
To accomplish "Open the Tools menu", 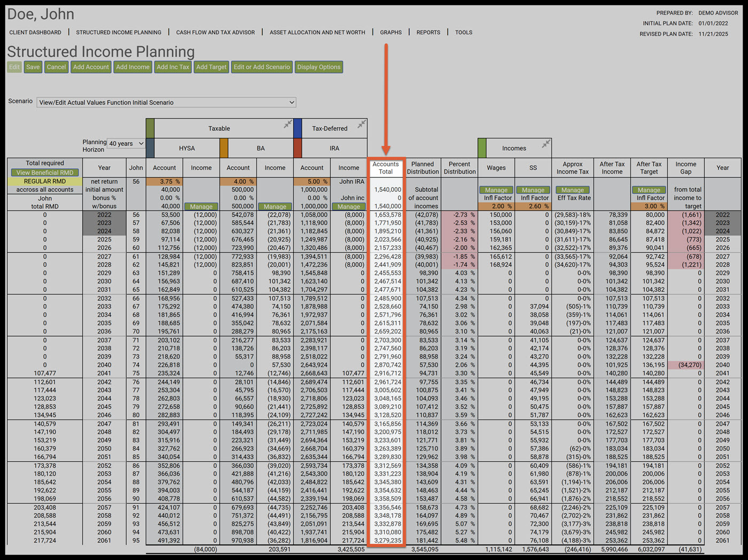I will point(464,32).
